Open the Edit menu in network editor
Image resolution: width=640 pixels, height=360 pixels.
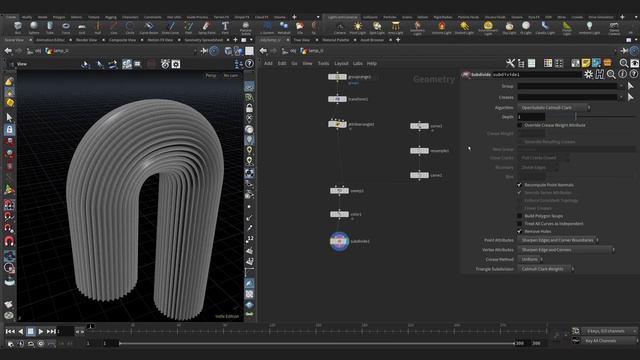(282, 64)
